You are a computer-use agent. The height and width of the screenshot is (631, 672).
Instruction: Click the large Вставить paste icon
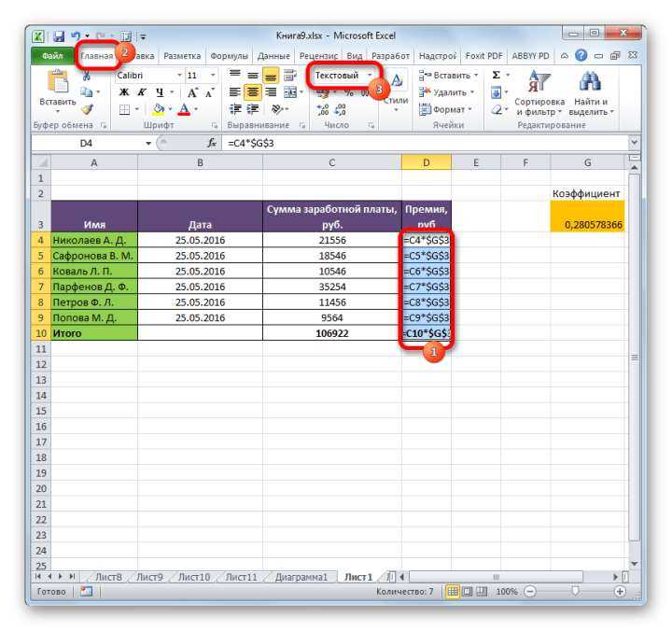point(58,82)
